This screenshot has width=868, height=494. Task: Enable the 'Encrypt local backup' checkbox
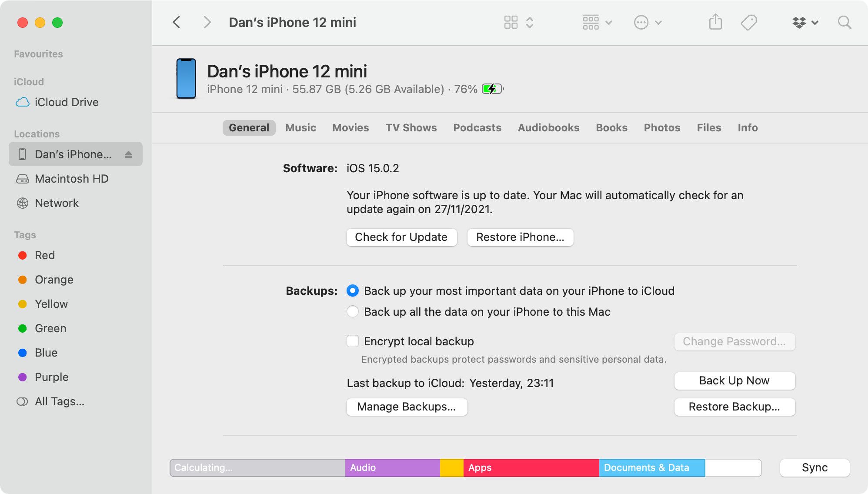pyautogui.click(x=353, y=340)
